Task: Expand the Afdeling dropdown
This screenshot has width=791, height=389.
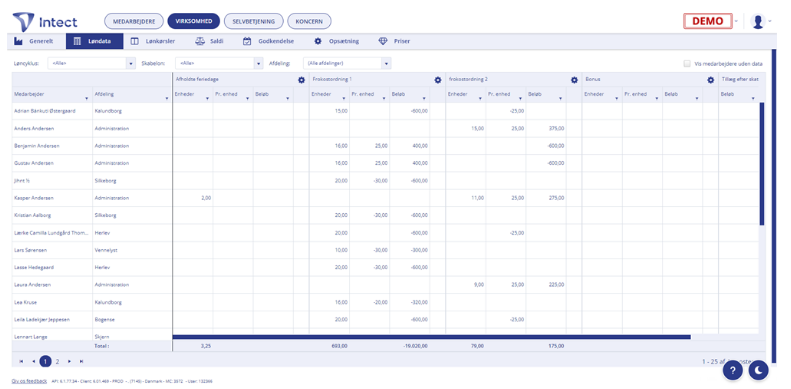Action: click(347, 64)
